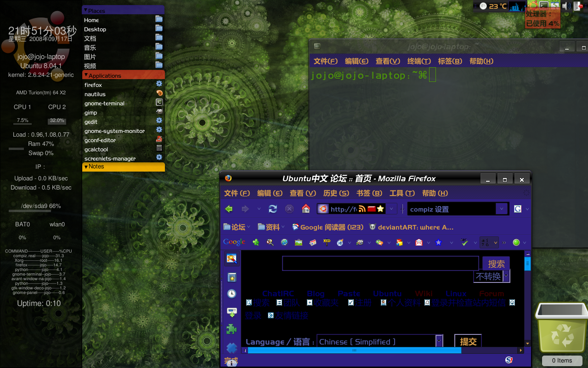Expand the 论坛 bookmark folder
Image resolution: width=588 pixels, height=368 pixels.
coord(237,227)
